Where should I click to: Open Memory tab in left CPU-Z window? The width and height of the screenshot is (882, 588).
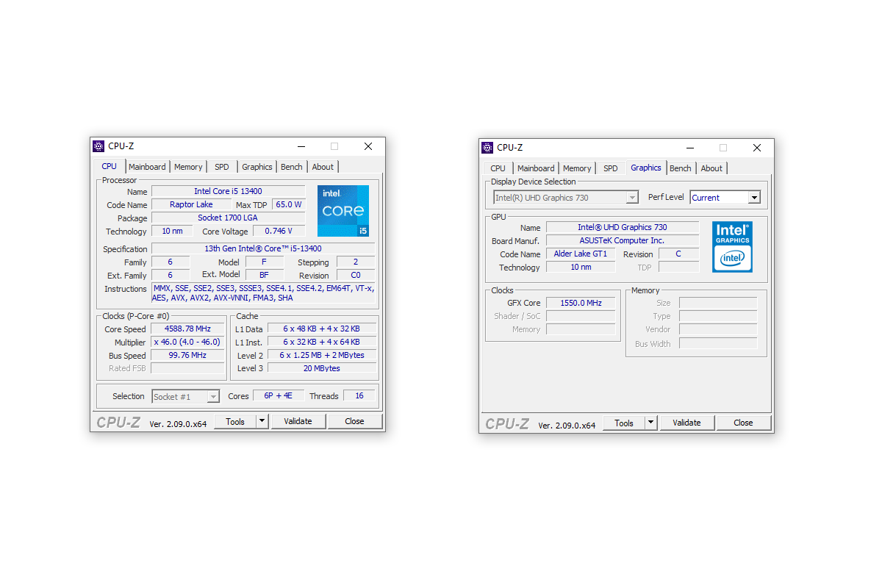click(188, 167)
